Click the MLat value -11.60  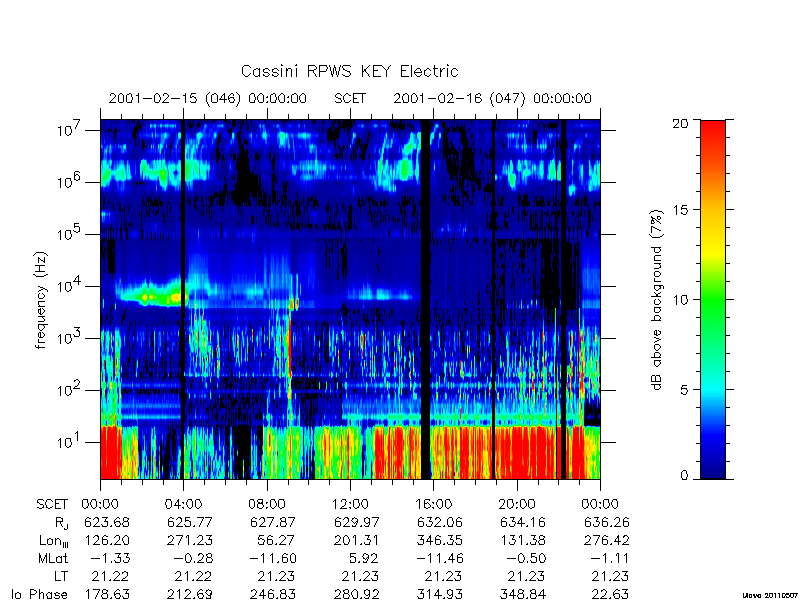pyautogui.click(x=271, y=558)
